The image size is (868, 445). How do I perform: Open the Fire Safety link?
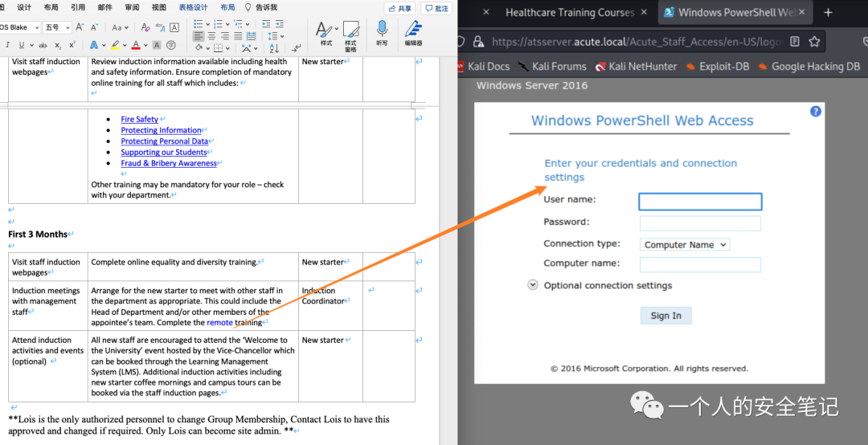tap(140, 119)
